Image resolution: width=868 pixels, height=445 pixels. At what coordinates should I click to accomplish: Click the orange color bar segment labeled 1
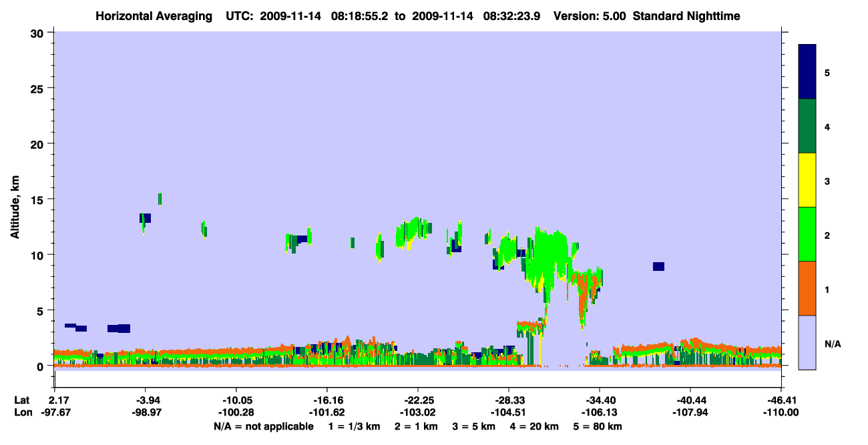(x=807, y=288)
